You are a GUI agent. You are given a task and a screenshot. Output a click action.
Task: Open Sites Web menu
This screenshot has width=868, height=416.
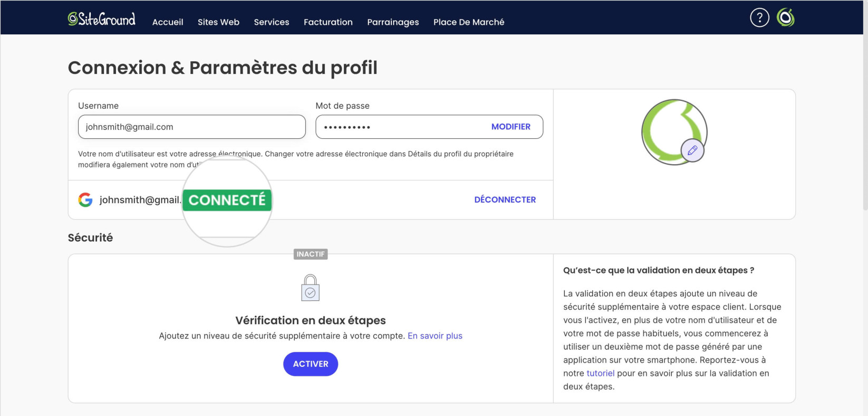pos(218,22)
